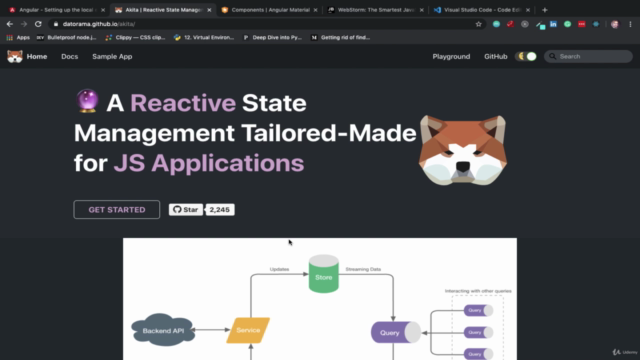Image resolution: width=640 pixels, height=360 pixels.
Task: Switch to the Angular setup tab
Action: click(57, 10)
